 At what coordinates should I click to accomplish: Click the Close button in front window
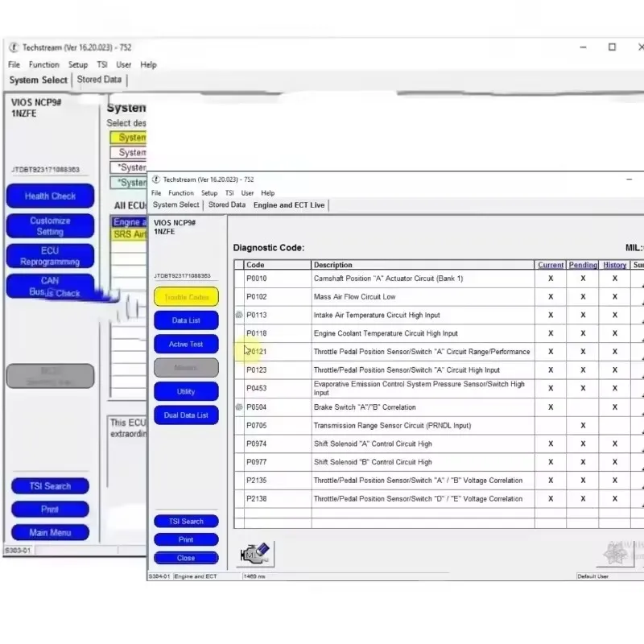click(x=186, y=558)
